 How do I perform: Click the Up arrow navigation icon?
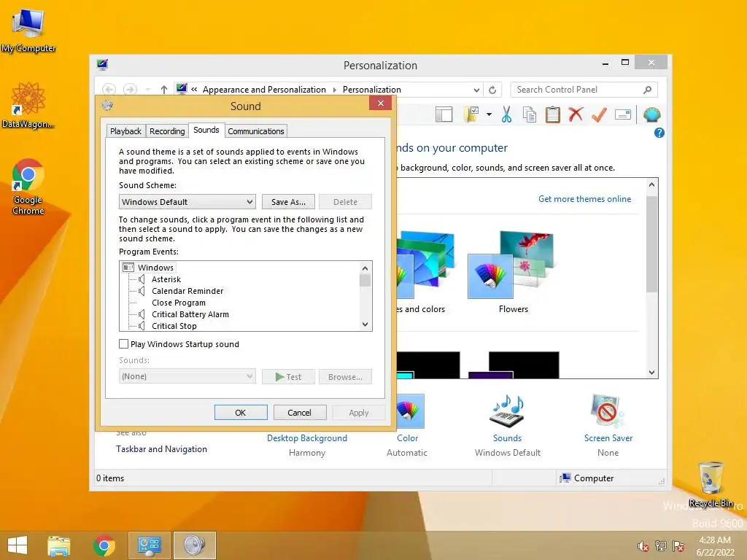(x=164, y=90)
